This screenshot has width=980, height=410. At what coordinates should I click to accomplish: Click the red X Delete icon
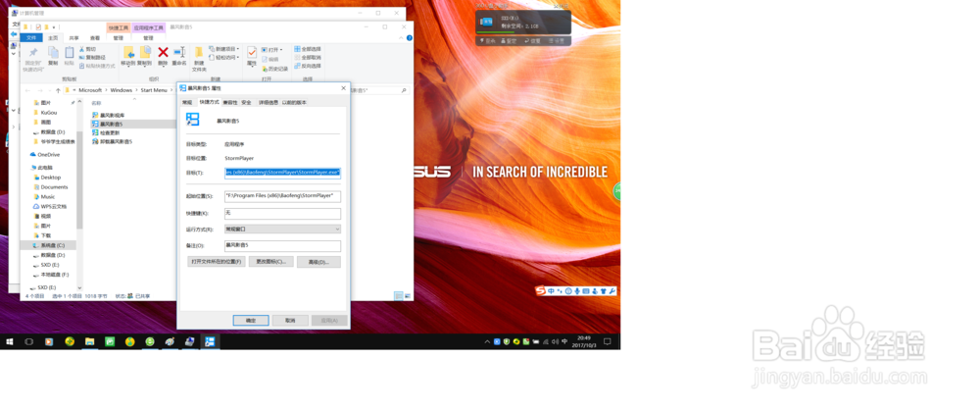[x=163, y=53]
